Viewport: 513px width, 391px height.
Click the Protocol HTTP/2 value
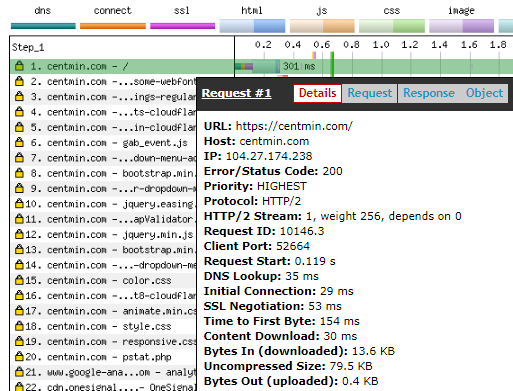281,201
